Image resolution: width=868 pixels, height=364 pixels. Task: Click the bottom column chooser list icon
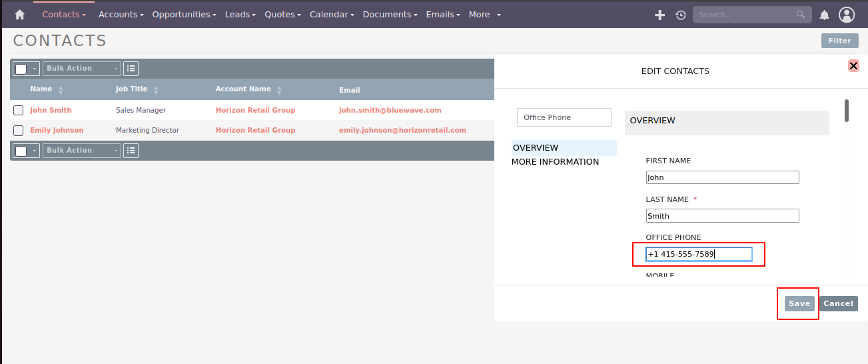(131, 150)
